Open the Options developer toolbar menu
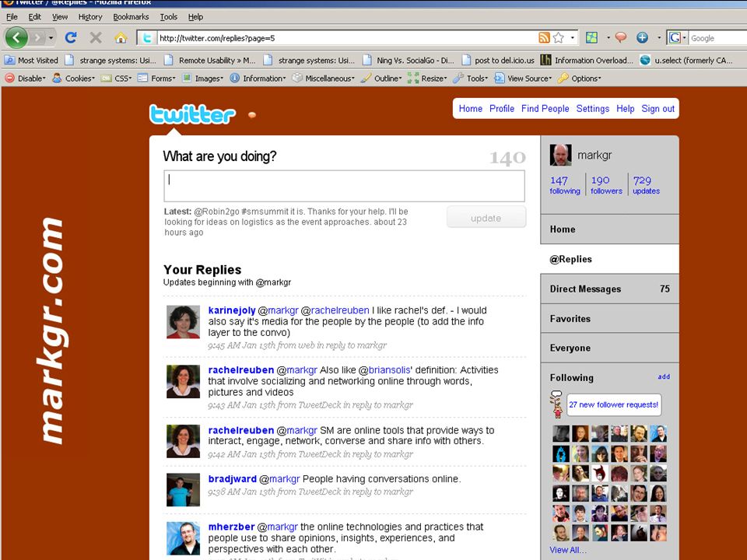 coord(579,78)
